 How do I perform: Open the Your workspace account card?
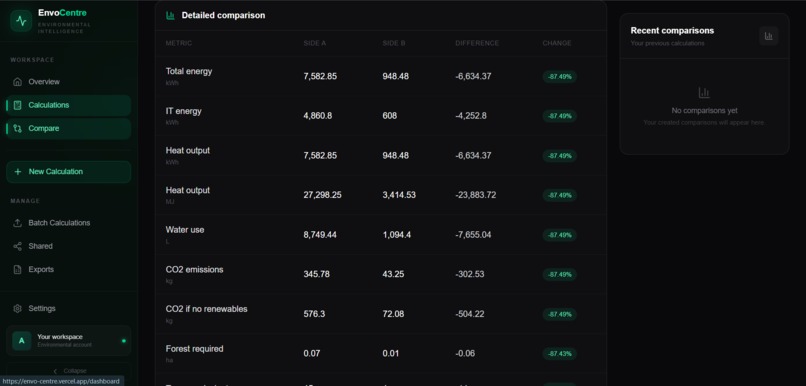pyautogui.click(x=68, y=341)
